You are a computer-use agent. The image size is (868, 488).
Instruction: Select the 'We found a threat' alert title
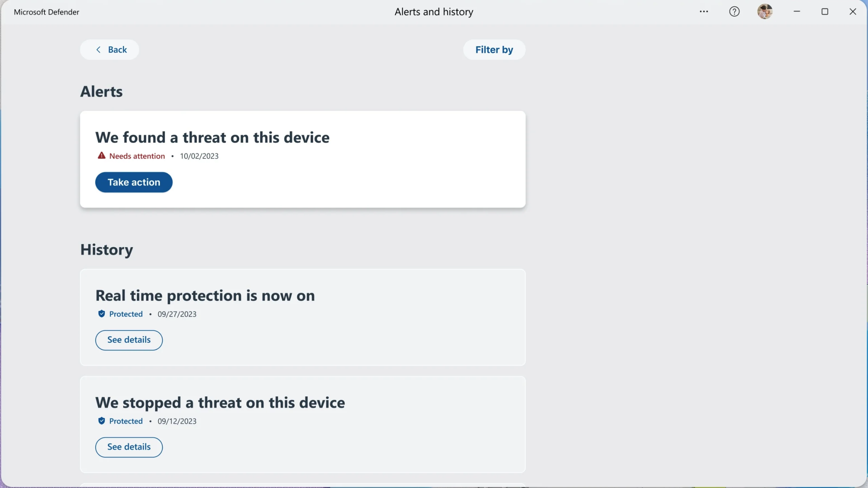tap(212, 137)
